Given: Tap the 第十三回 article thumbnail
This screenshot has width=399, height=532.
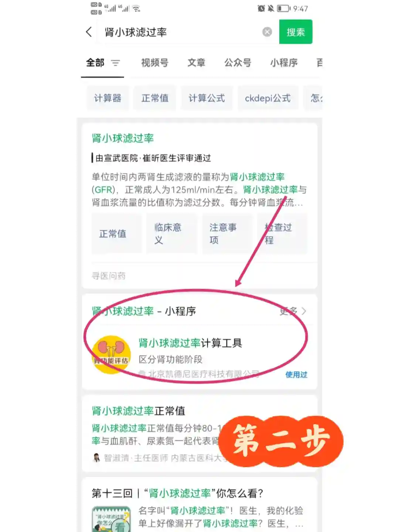Looking at the screenshot, I should click(111, 519).
